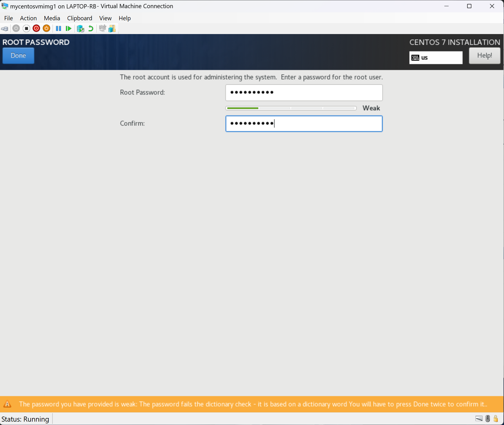Open the View menu
The height and width of the screenshot is (425, 504).
(105, 18)
